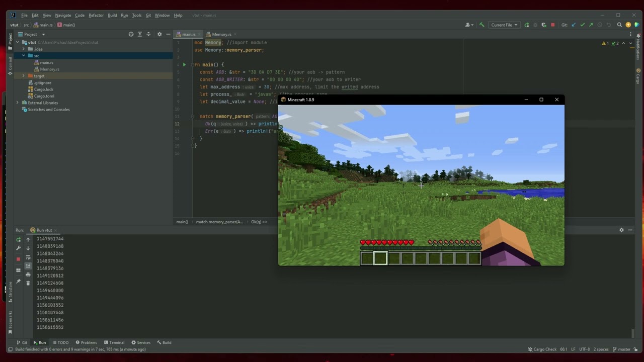Click Git Update Project blue arrow
The width and height of the screenshot is (644, 362).
tap(574, 25)
